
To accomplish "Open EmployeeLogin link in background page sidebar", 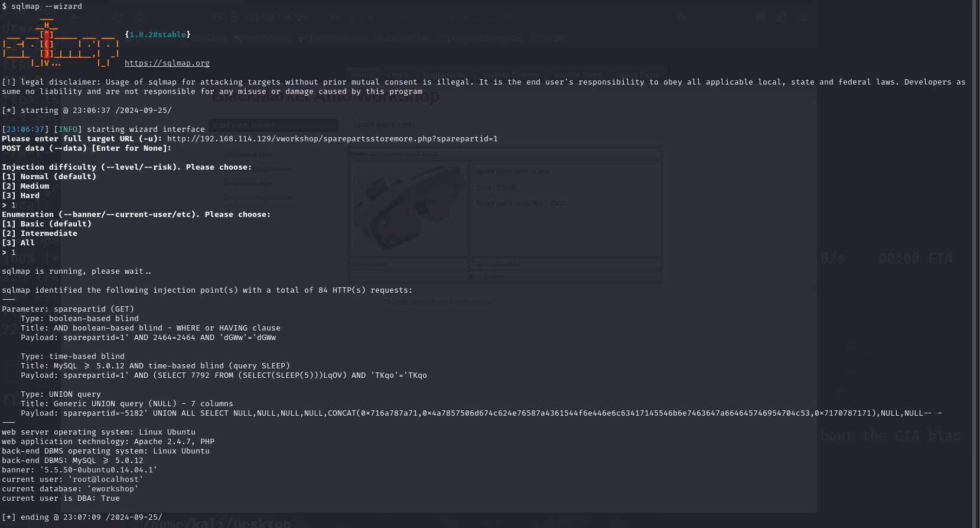I will click(248, 183).
